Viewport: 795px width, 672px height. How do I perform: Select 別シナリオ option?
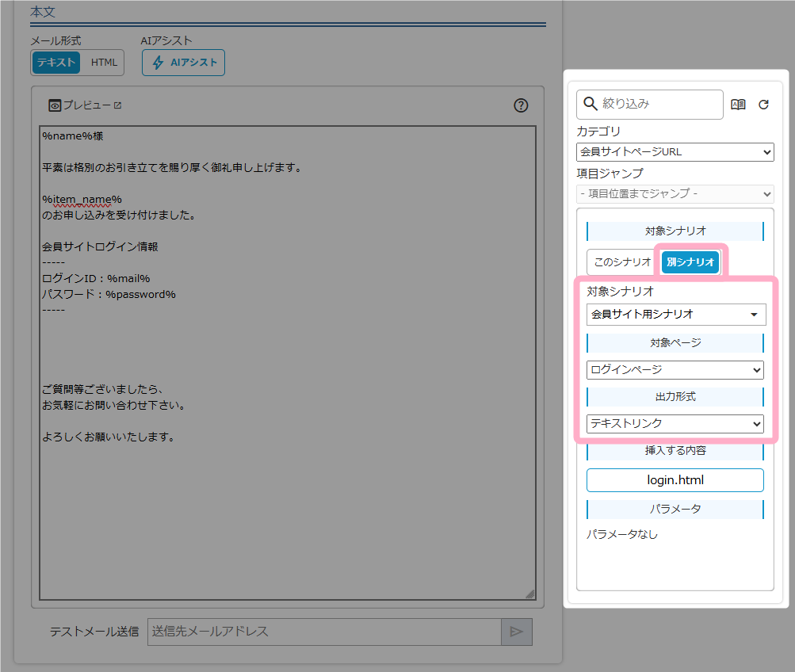pos(690,262)
